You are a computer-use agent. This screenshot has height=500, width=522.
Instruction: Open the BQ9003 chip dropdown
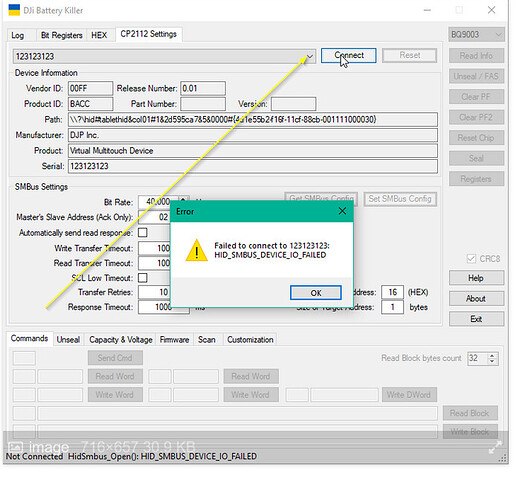(x=476, y=35)
